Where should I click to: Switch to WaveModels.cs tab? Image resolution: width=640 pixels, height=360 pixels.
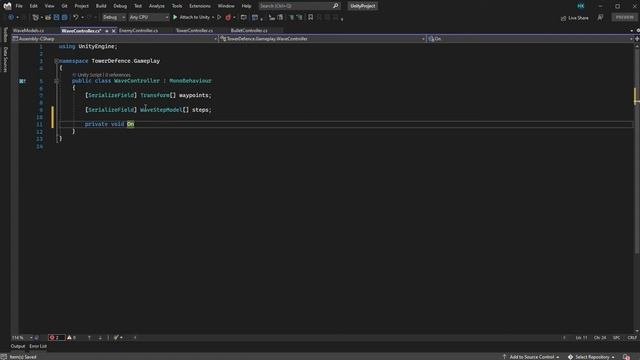click(29, 31)
